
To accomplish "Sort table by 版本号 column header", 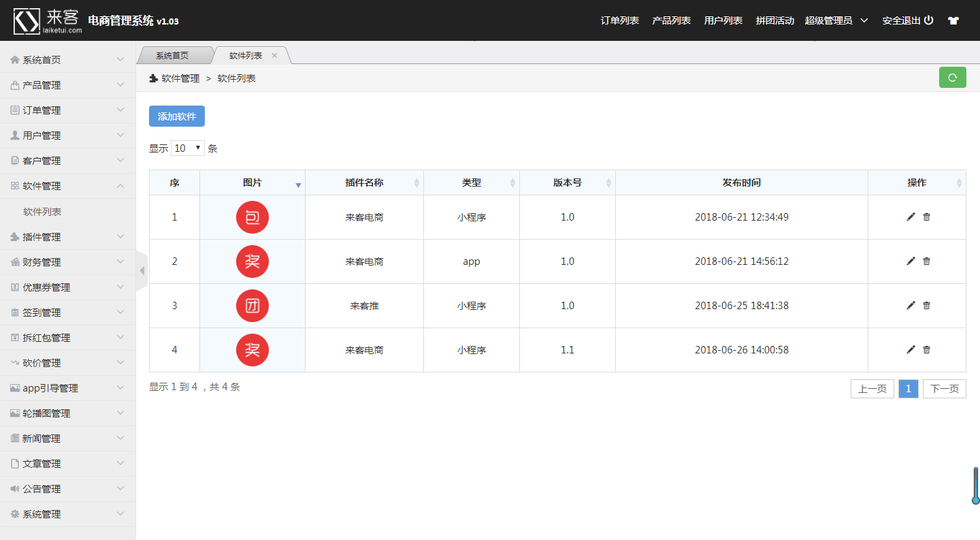I will pyautogui.click(x=568, y=182).
